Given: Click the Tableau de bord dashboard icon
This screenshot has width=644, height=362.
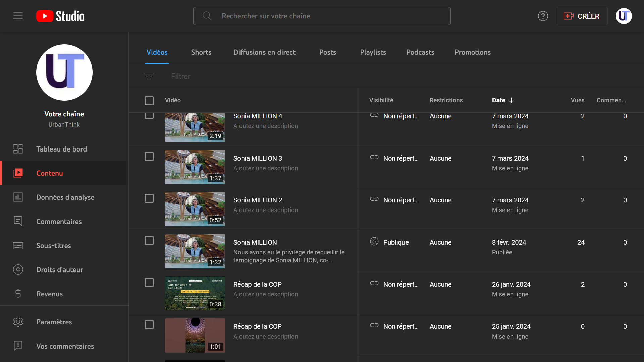Looking at the screenshot, I should [x=18, y=149].
